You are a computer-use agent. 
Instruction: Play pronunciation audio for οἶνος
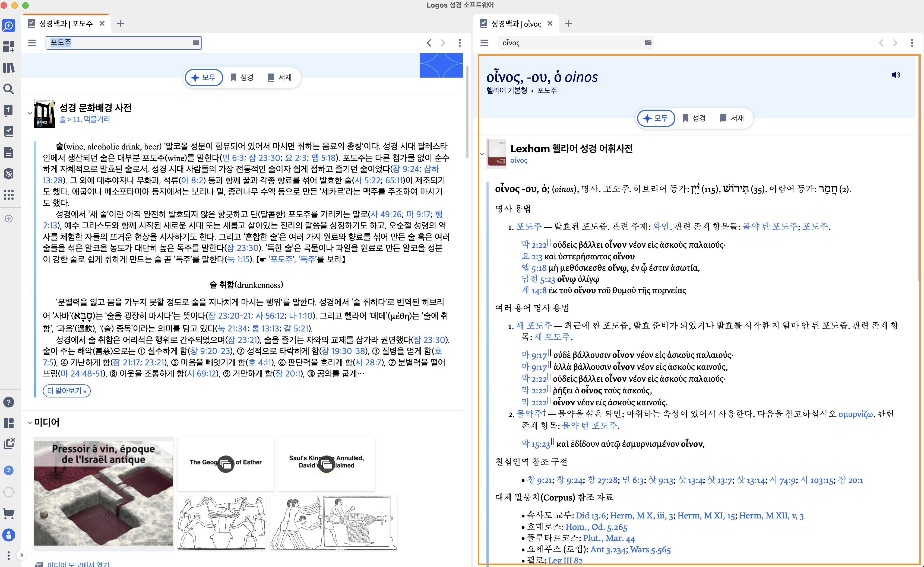tap(896, 75)
